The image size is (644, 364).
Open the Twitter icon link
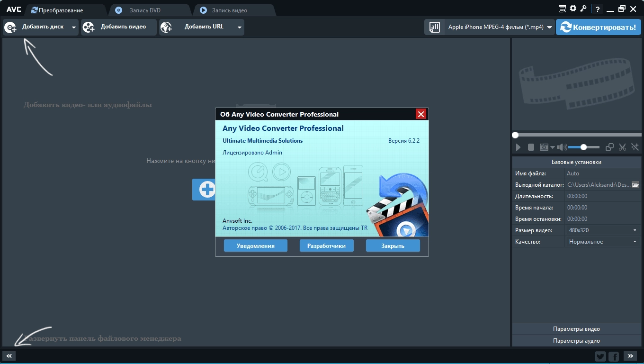[600, 356]
